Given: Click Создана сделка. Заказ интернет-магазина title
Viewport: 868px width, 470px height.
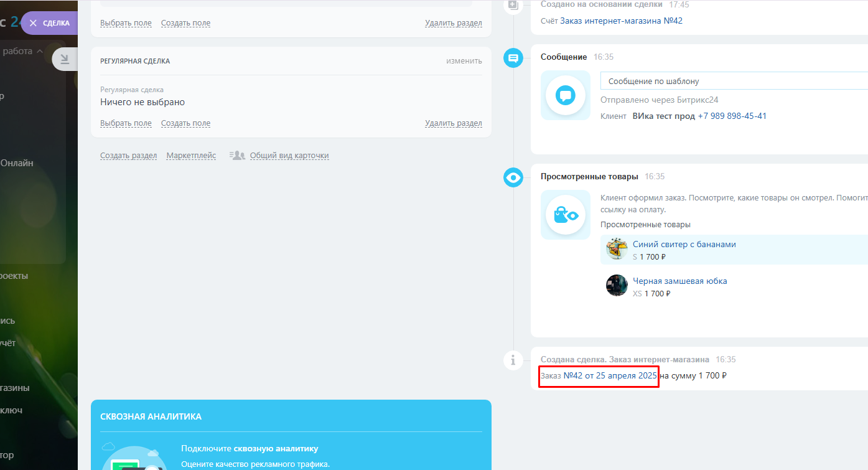Looking at the screenshot, I should click(625, 359).
